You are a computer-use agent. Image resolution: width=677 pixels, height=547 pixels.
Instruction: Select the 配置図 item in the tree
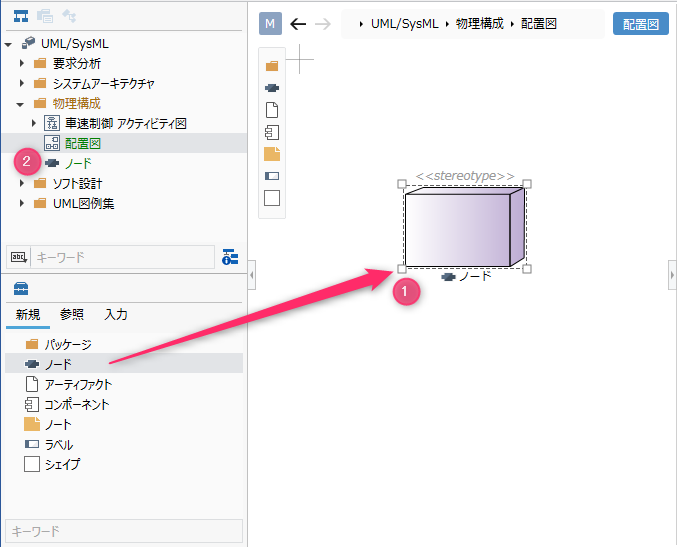pyautogui.click(x=124, y=143)
